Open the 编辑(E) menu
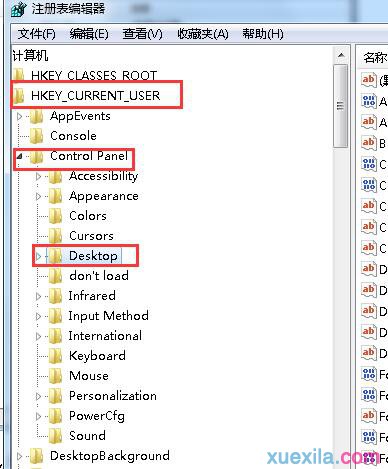Image resolution: width=388 pixels, height=469 pixels. pyautogui.click(x=89, y=34)
